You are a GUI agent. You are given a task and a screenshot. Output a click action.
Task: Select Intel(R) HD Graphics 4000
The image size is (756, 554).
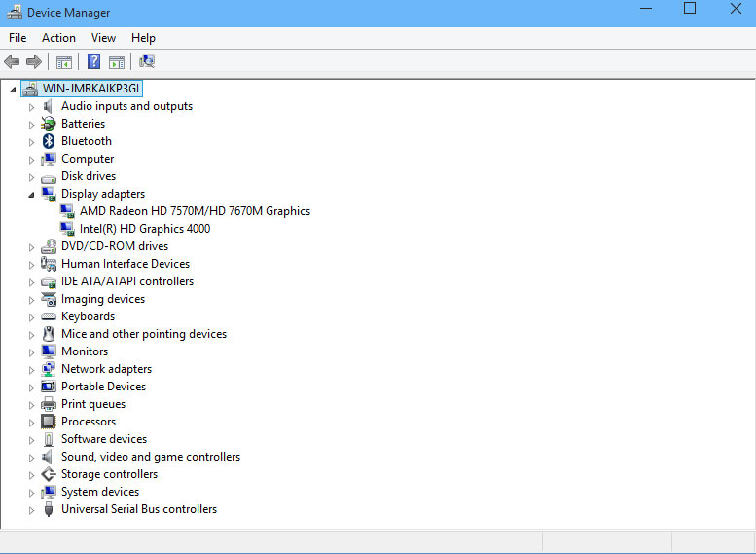145,229
